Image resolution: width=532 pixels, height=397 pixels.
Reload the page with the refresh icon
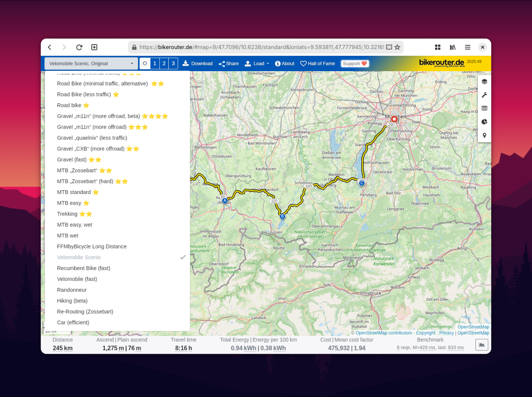(x=79, y=47)
